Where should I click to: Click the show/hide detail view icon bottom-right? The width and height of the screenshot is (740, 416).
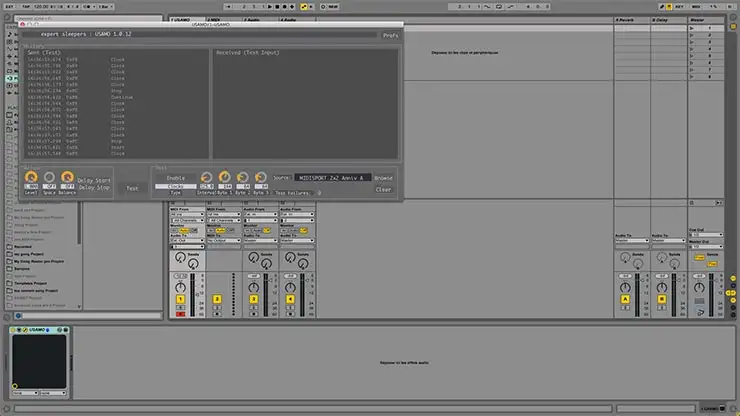pyautogui.click(x=733, y=408)
